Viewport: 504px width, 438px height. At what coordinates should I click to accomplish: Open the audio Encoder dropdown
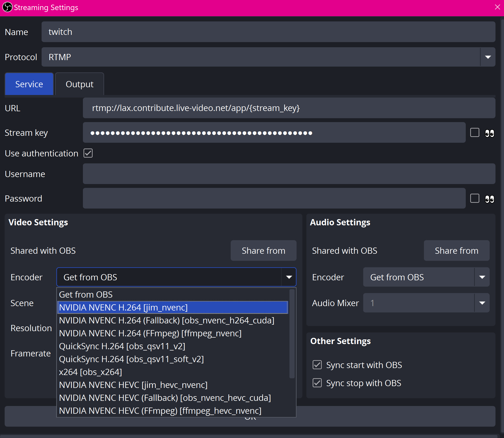click(426, 277)
